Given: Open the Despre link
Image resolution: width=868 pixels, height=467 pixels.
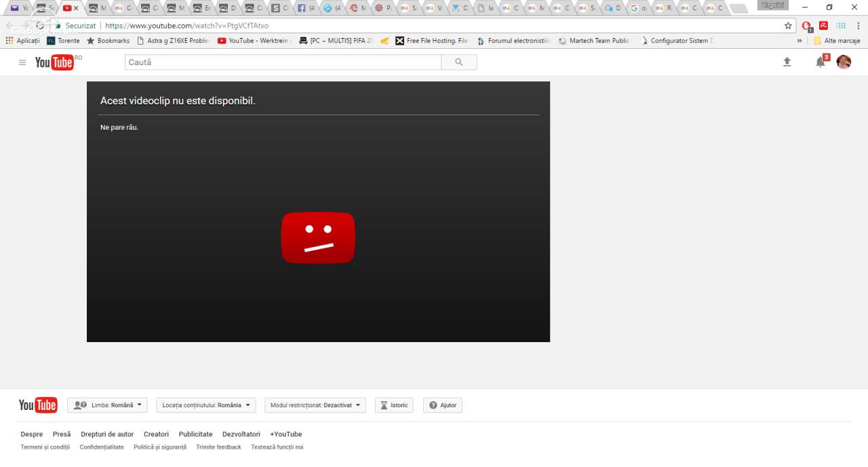Looking at the screenshot, I should 32,434.
